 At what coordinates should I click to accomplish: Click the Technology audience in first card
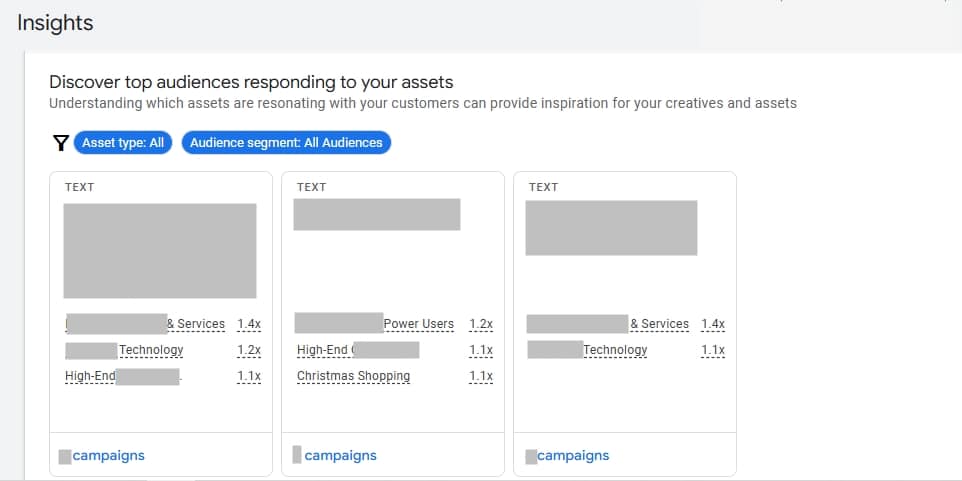[151, 350]
